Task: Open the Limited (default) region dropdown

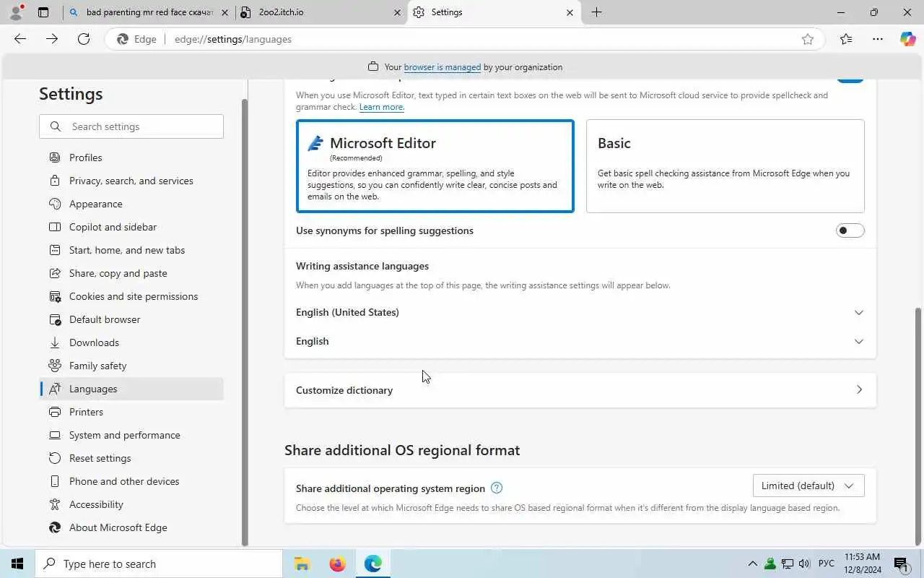Action: coord(808,486)
